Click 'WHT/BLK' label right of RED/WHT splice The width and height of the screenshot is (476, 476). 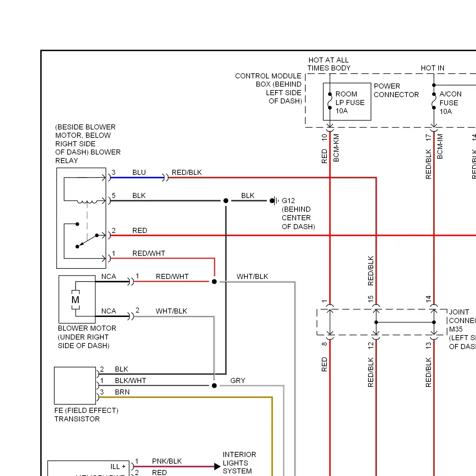click(252, 276)
